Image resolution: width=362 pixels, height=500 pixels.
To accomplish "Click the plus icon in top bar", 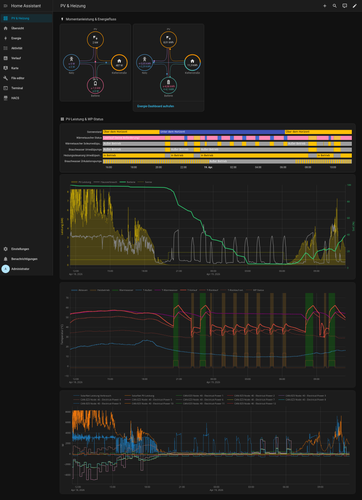I will click(x=325, y=6).
